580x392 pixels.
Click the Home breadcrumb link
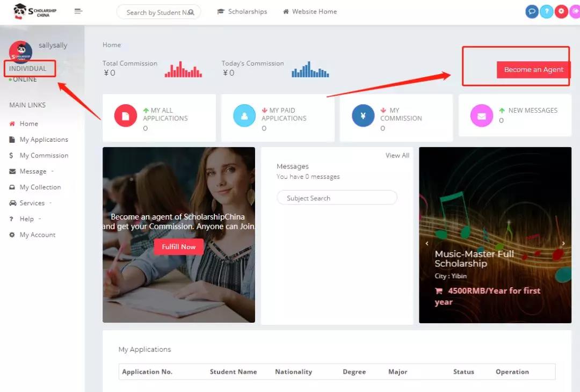(112, 45)
